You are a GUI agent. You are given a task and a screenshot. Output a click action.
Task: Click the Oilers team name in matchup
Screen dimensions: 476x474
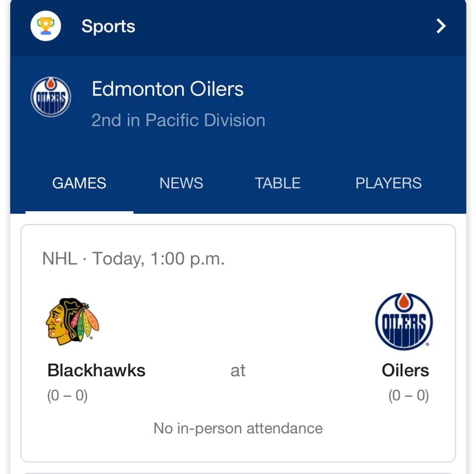pyautogui.click(x=405, y=370)
